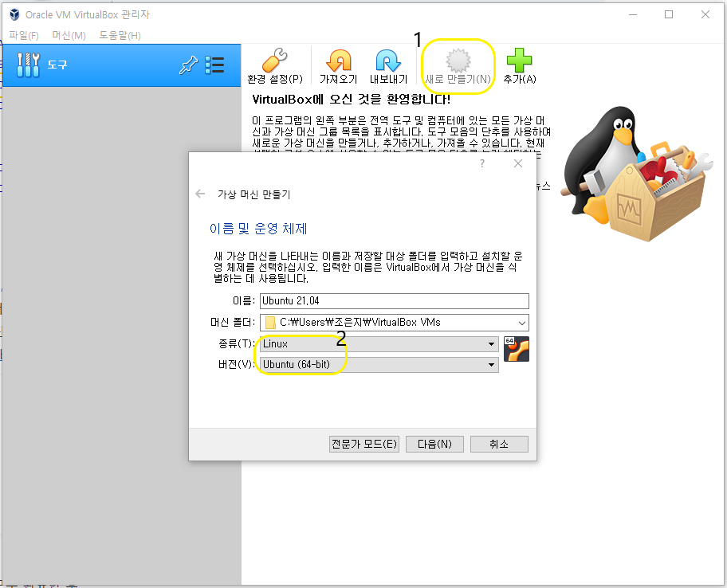Open the Type (종류) Linux dropdown
This screenshot has width=727, height=588.
pos(379,344)
